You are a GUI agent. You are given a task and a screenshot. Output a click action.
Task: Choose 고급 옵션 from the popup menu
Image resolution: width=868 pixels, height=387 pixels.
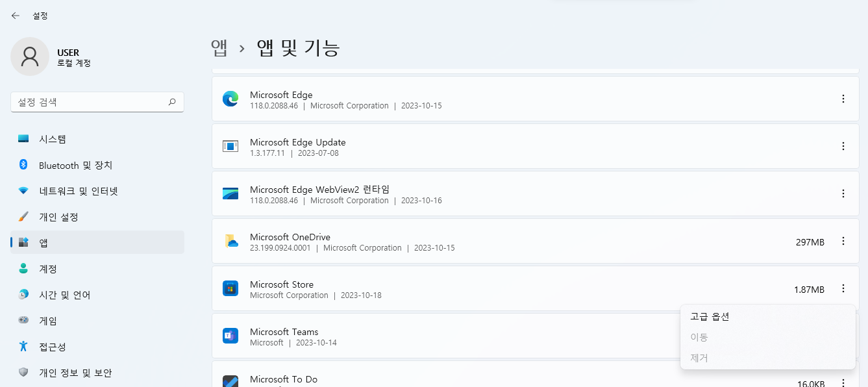767,317
